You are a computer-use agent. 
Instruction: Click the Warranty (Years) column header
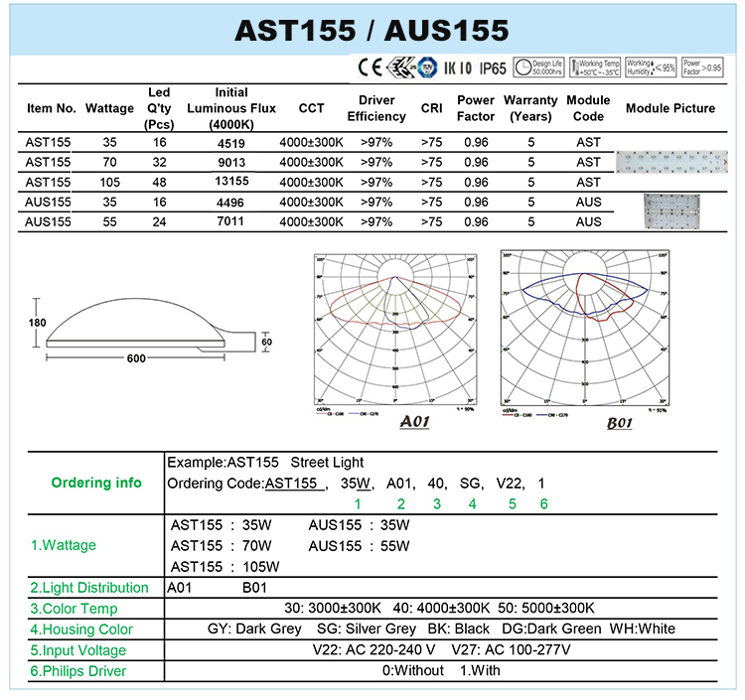coord(530,108)
